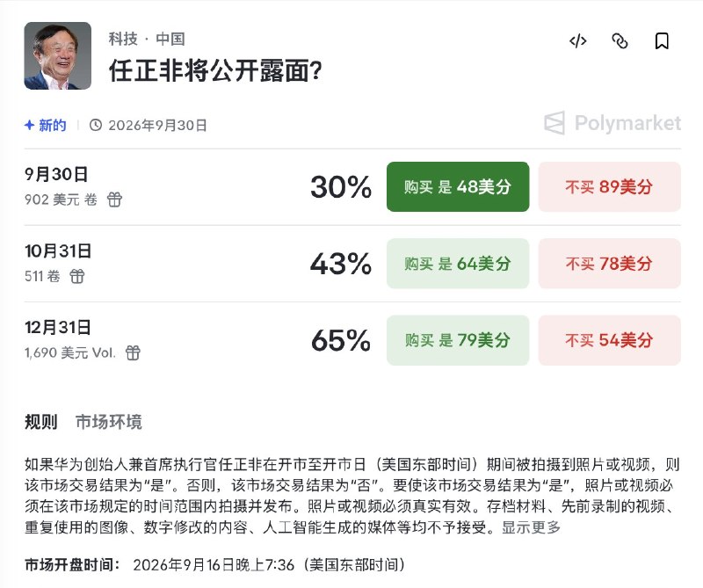The height and width of the screenshot is (588, 703).
Task: Click the sparkle 新的 badge
Action: pos(46,125)
